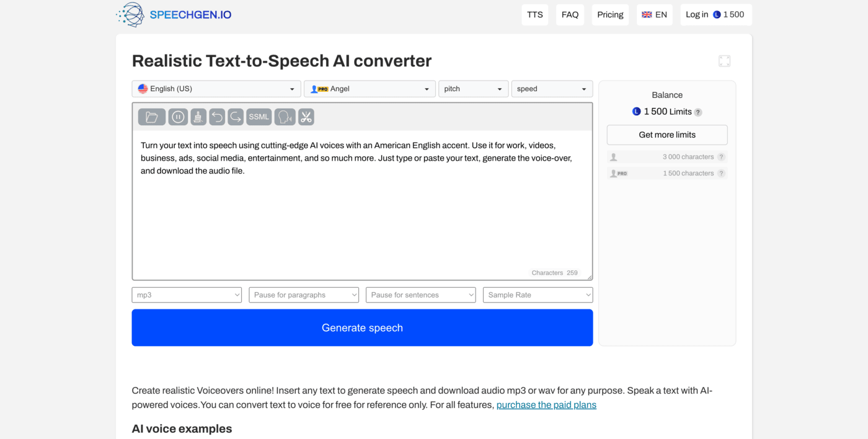Click the speaking head voice icon
This screenshot has width=868, height=439.
click(285, 117)
